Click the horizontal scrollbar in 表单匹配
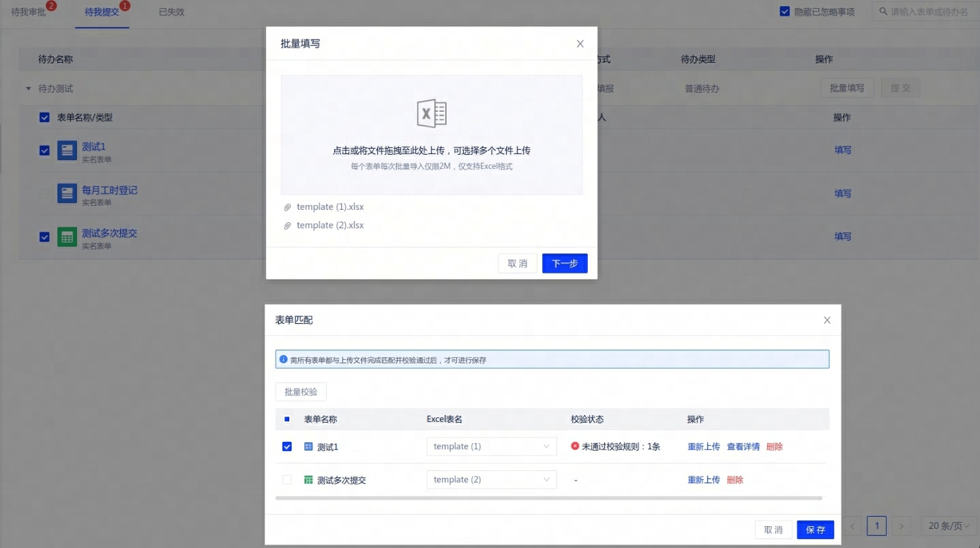980x548 pixels. click(548, 498)
